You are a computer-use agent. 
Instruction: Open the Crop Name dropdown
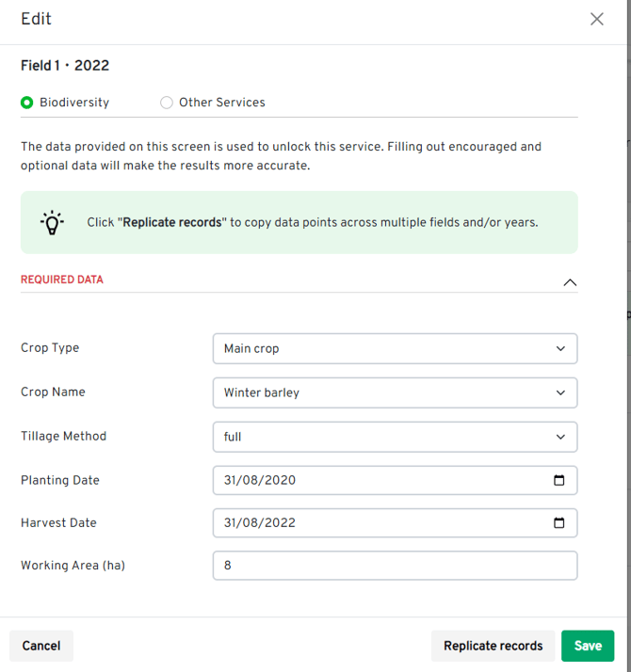coord(395,392)
